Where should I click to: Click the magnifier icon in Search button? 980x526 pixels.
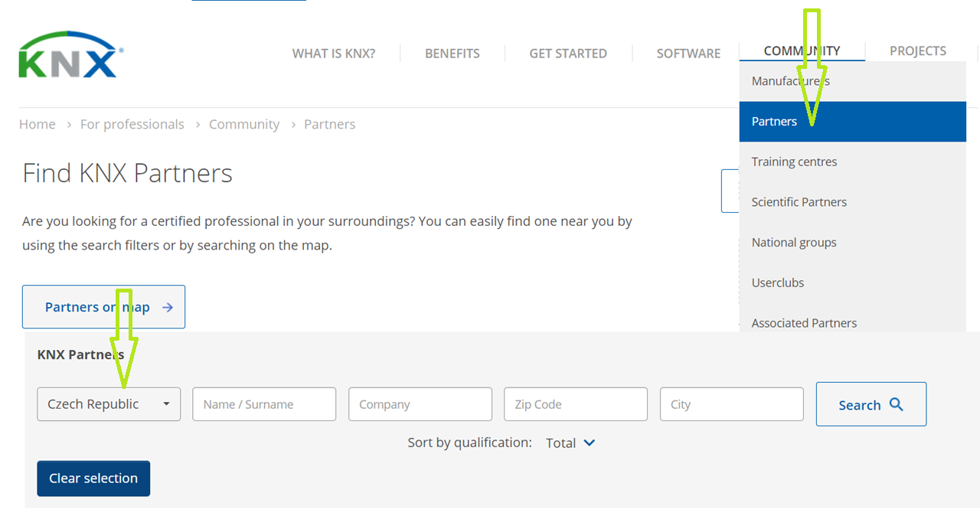[897, 404]
